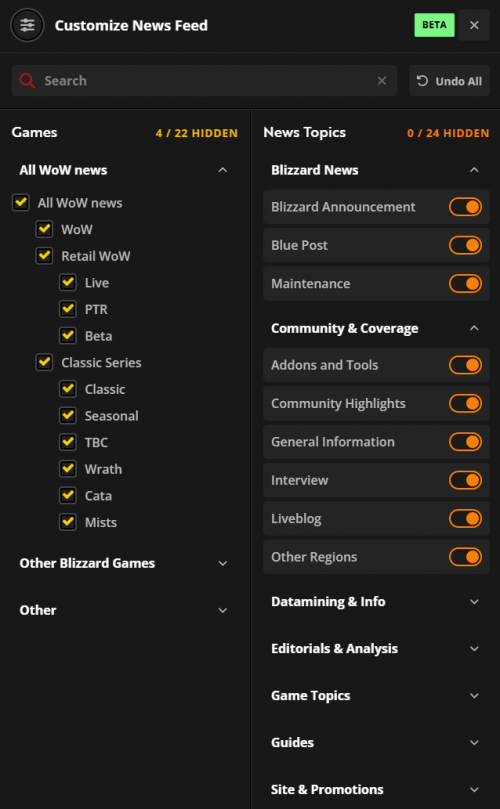Uncheck the Seasonal checkbox
Screen dimensions: 500x809
[68, 415]
